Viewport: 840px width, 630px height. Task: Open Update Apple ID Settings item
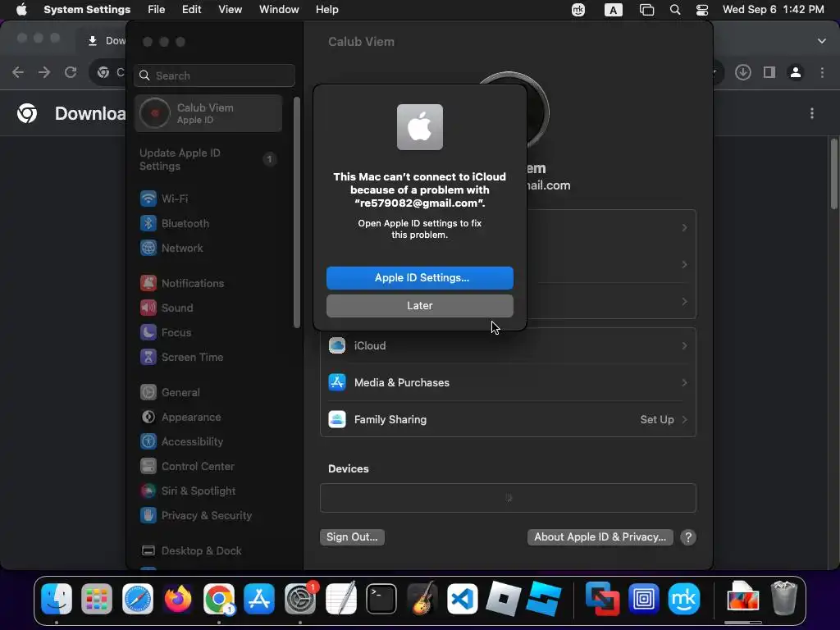(209, 160)
